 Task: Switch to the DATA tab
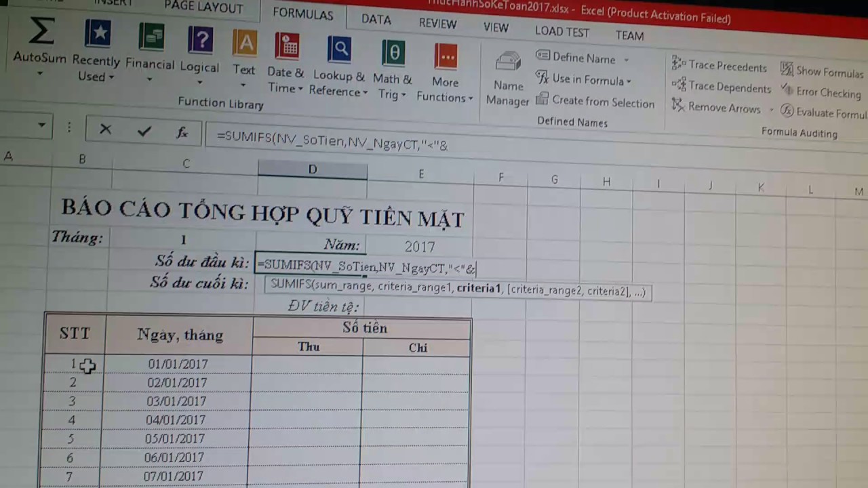[x=376, y=19]
